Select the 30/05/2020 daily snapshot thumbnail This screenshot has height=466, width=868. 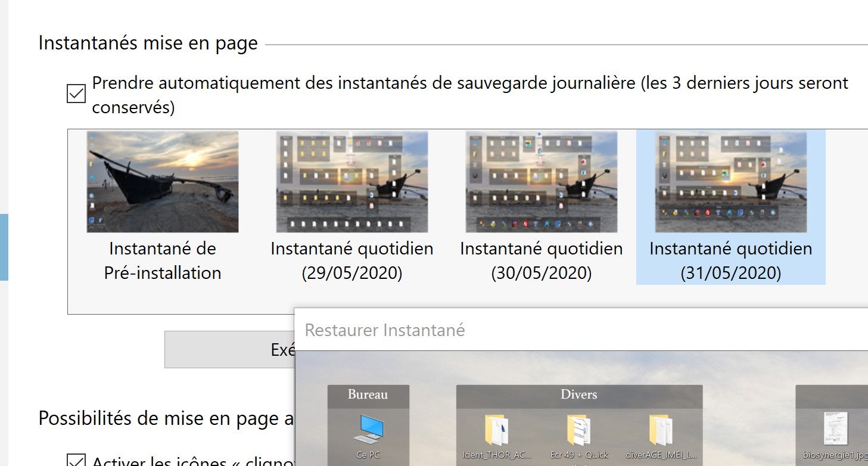pos(542,182)
